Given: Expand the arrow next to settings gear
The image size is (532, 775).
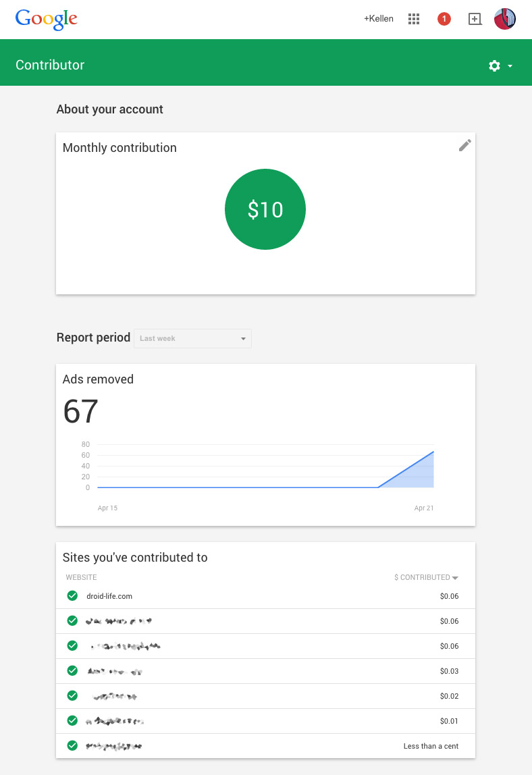Looking at the screenshot, I should (x=510, y=66).
